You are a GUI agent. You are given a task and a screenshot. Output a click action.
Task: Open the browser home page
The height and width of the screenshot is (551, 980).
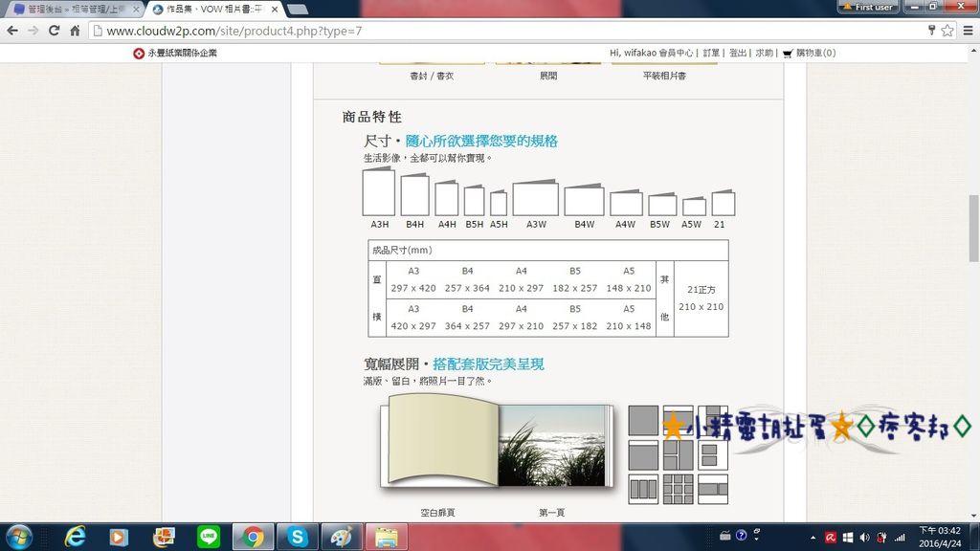click(75, 31)
